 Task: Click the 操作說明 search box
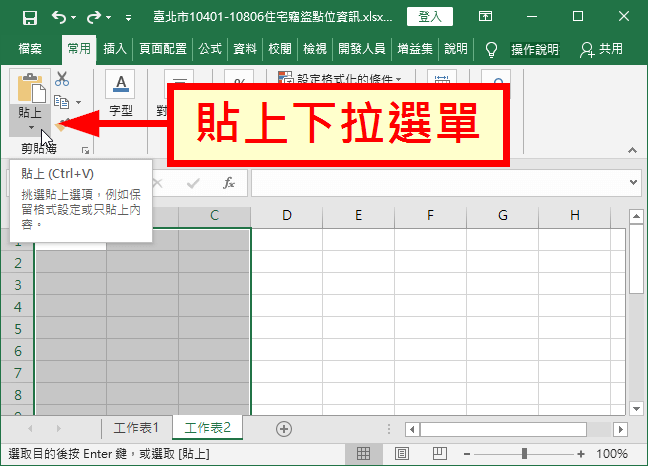point(535,50)
